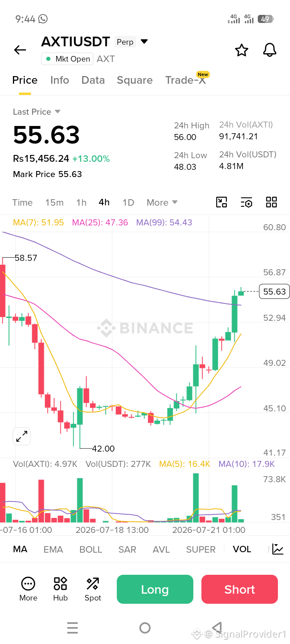Image resolution: width=290 pixels, height=644 pixels.
Task: Open chart indicator settings icon
Action: pos(246,202)
